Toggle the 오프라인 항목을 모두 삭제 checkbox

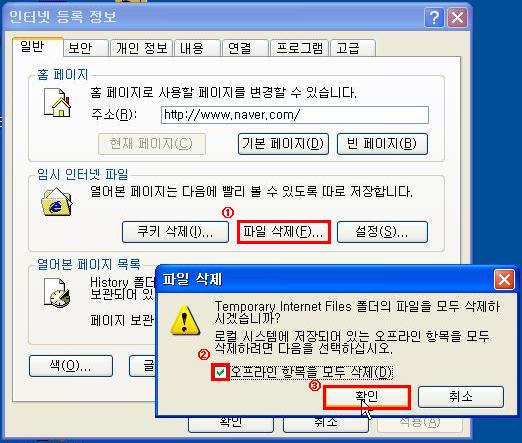(x=220, y=372)
